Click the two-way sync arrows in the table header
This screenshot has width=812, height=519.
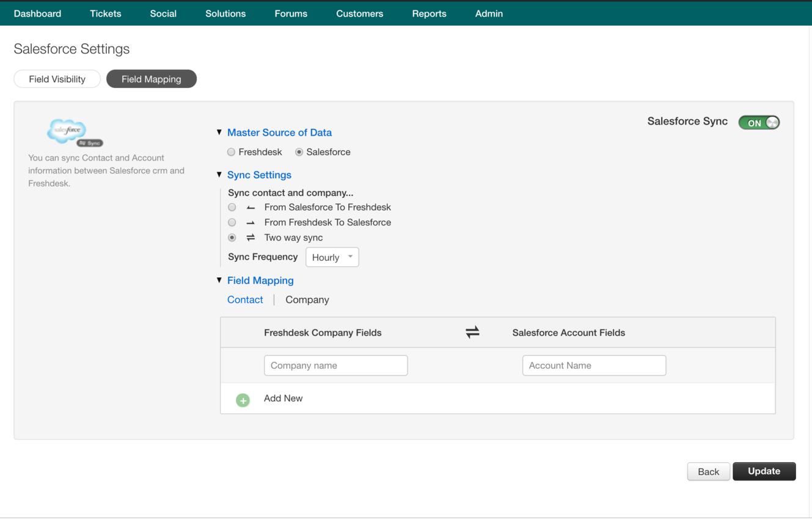point(472,332)
